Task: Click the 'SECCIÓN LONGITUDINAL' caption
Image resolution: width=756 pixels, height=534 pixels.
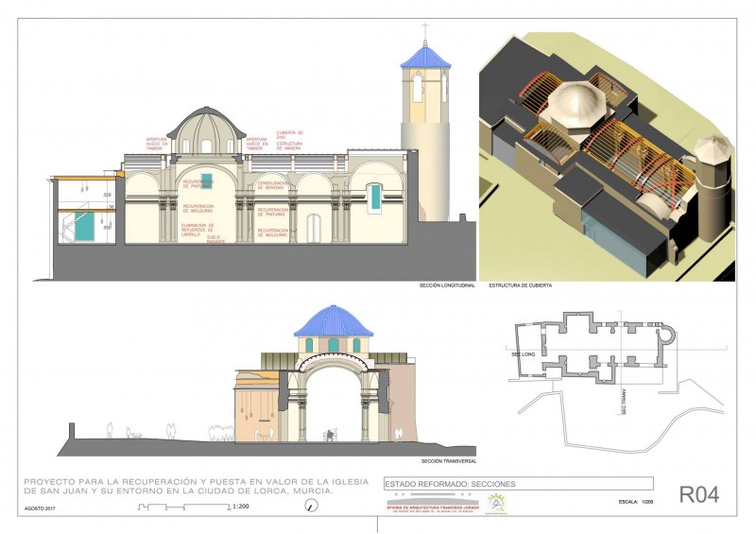Action: coord(447,285)
